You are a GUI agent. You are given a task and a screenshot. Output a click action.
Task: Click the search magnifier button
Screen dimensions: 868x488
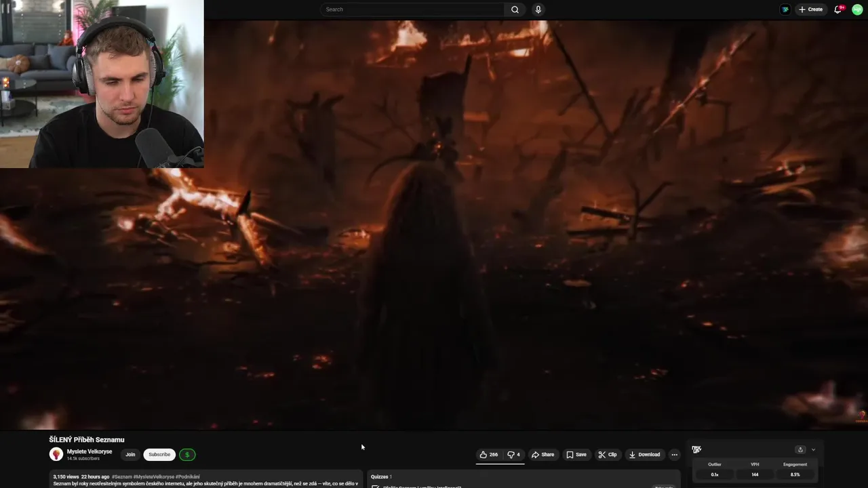(515, 9)
